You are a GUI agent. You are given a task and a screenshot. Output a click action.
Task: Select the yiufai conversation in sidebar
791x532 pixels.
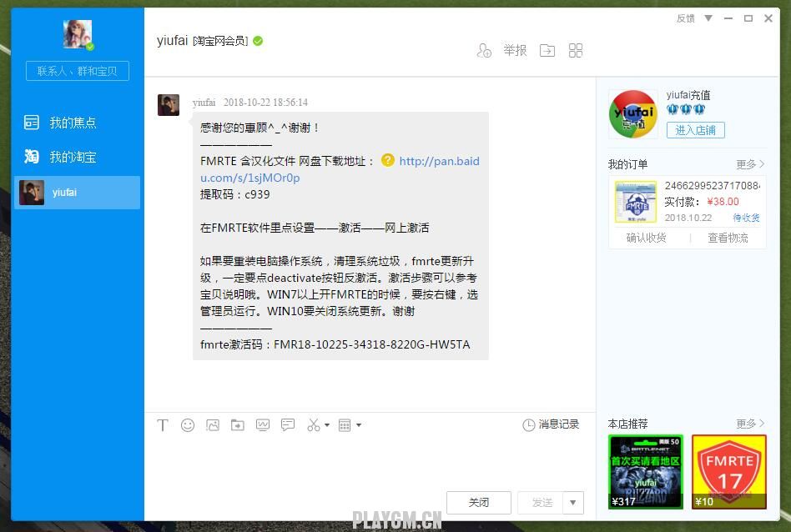click(x=78, y=192)
